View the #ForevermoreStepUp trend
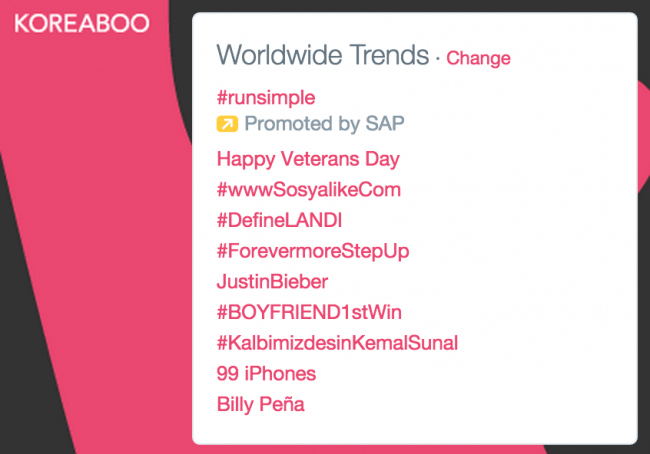Screen dimensions: 650x454 (313, 251)
